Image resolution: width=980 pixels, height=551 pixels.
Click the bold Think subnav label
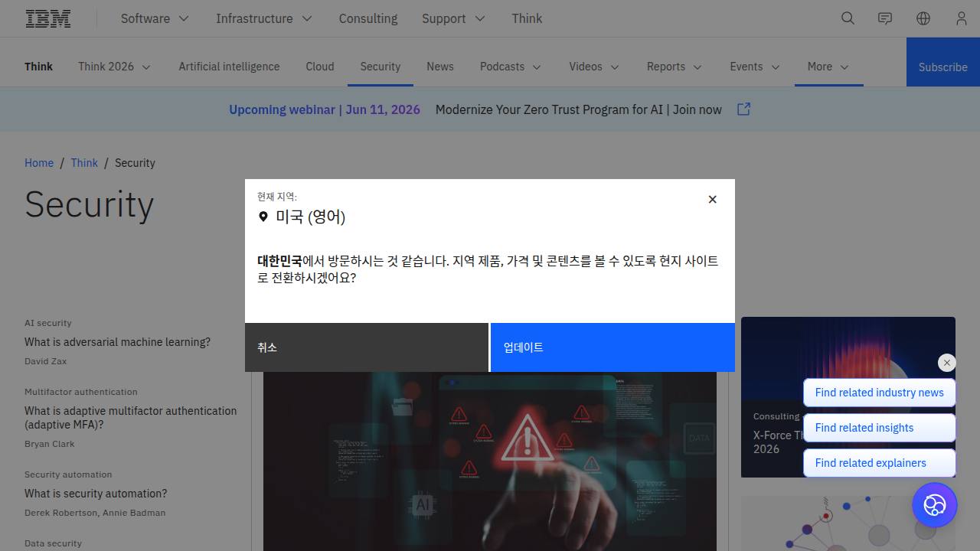click(x=38, y=67)
